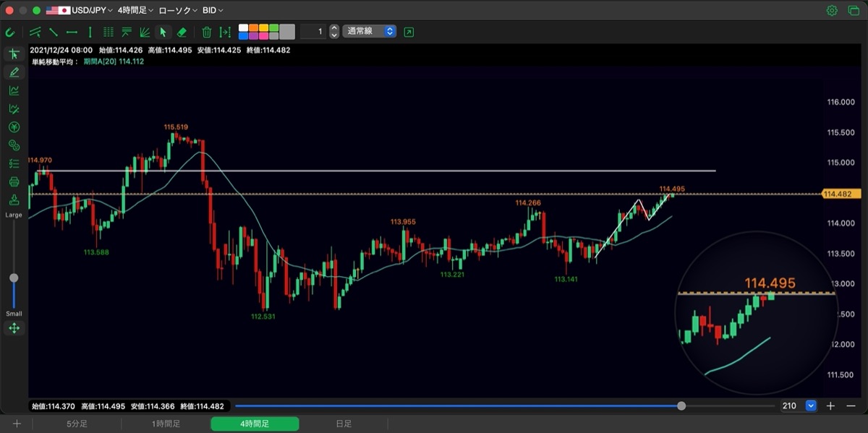This screenshot has height=433, width=868.
Task: Open the 通常線 line style dropdown
Action: click(369, 32)
